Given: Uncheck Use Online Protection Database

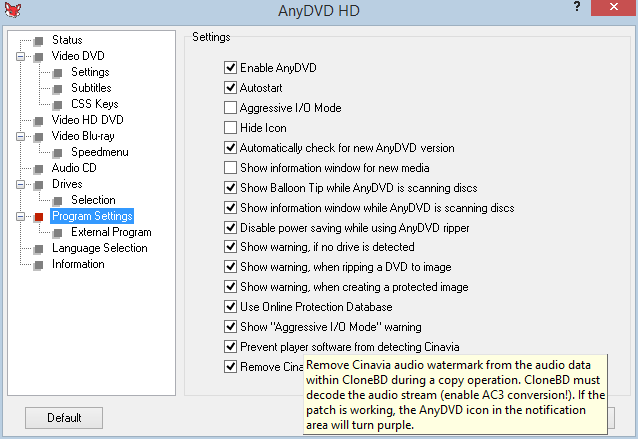Looking at the screenshot, I should (230, 306).
